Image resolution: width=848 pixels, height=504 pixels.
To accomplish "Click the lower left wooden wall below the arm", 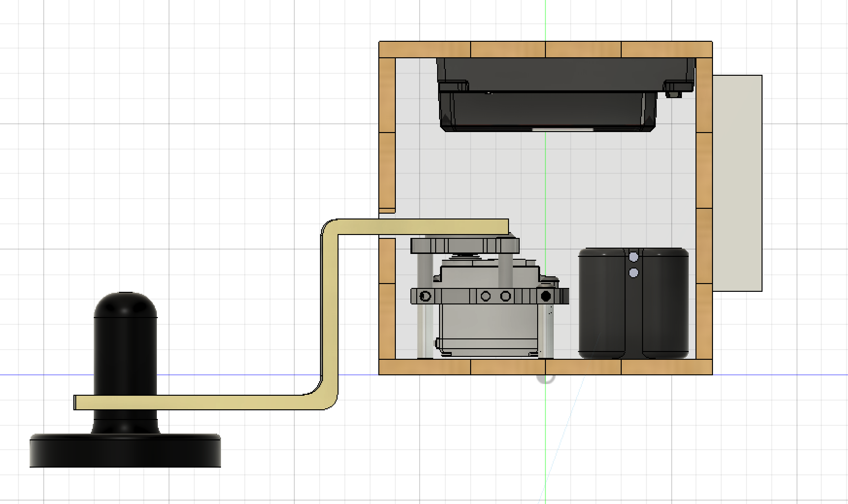I will [387, 299].
